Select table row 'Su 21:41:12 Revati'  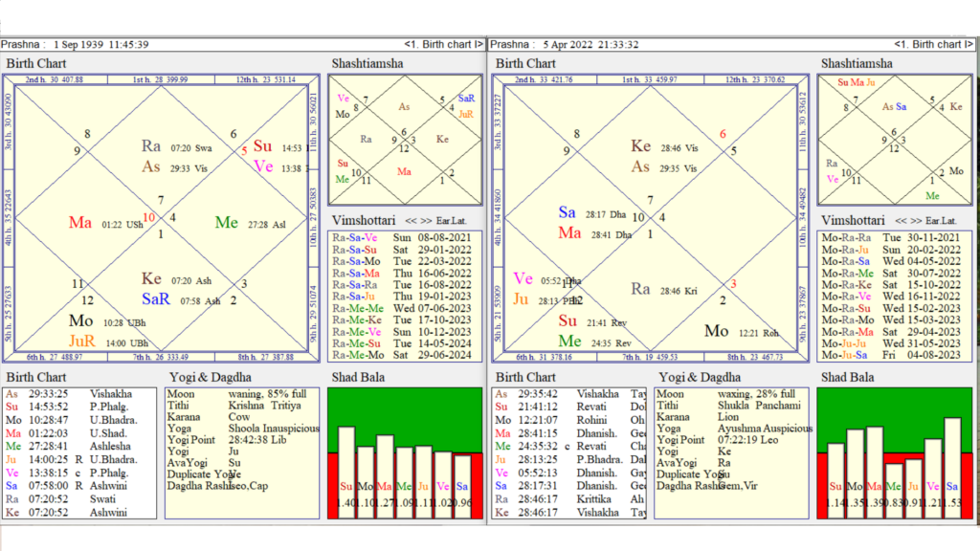[568, 408]
